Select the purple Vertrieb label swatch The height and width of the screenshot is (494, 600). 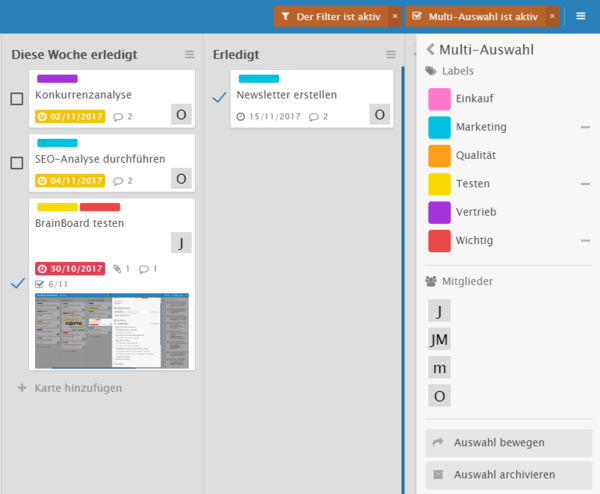pos(439,212)
